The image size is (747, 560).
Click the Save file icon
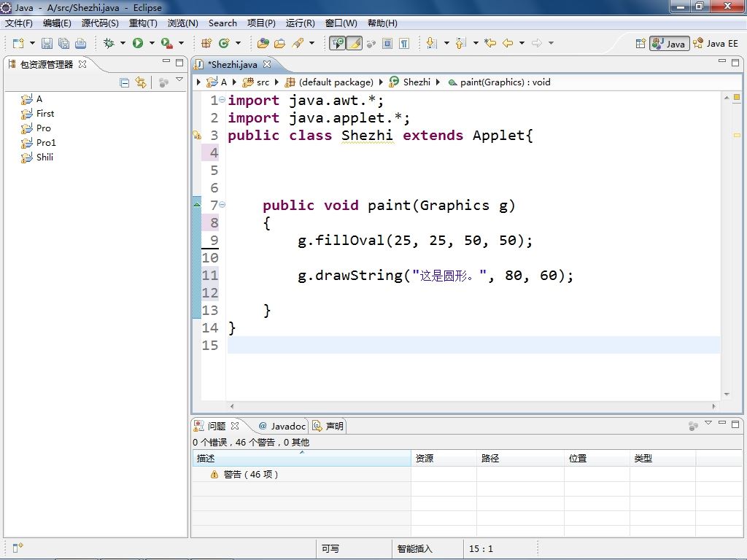(47, 44)
